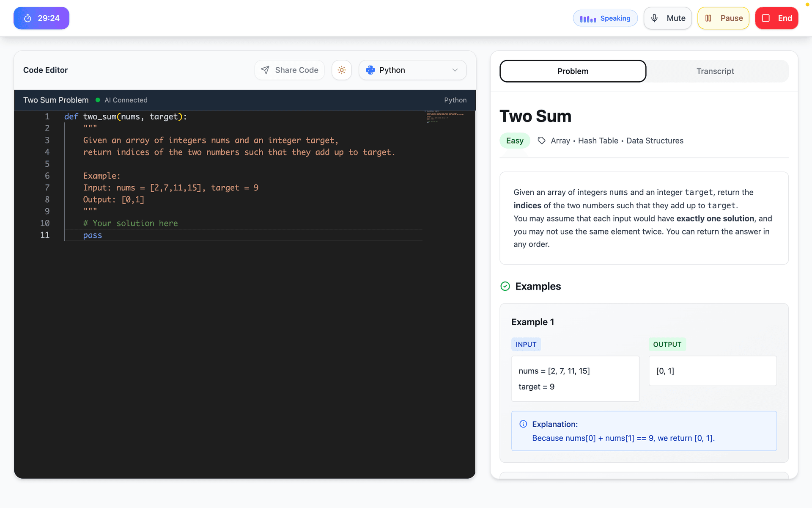The height and width of the screenshot is (508, 812).
Task: End the interview with the red button
Action: click(x=776, y=18)
